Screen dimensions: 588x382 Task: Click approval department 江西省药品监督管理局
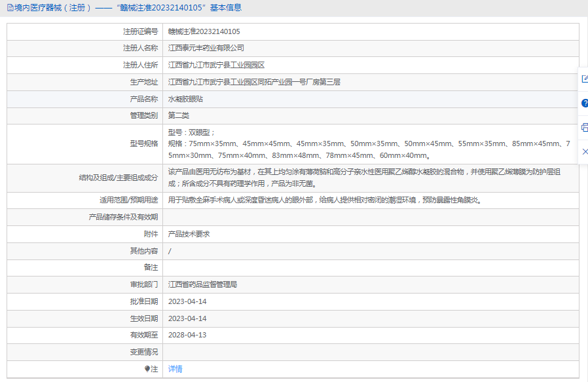(202, 284)
